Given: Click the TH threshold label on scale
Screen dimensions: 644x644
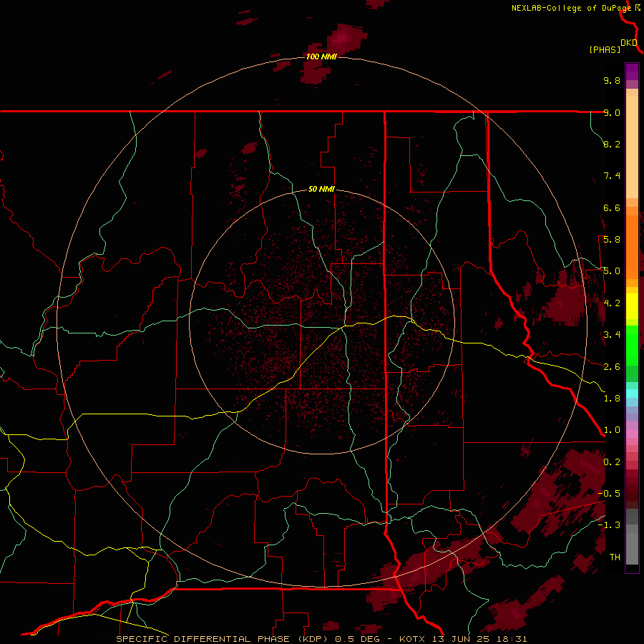Looking at the screenshot, I should pos(615,557).
